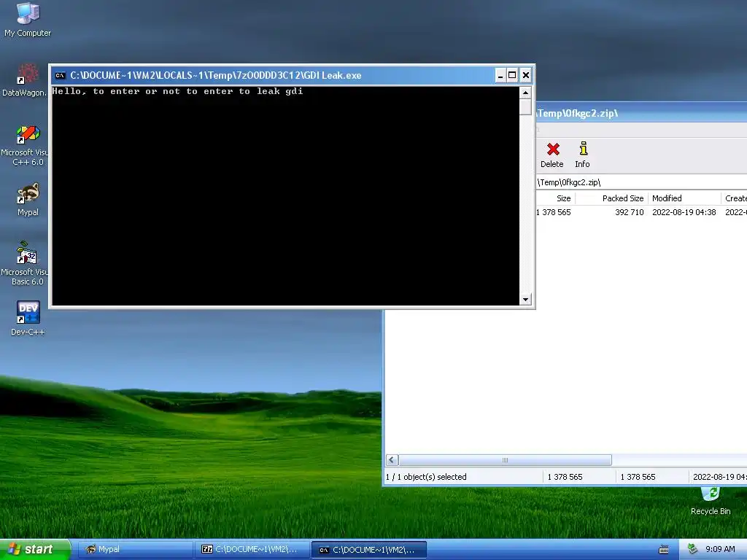
Task: Switch to Mypal taskbar button
Action: (135, 550)
